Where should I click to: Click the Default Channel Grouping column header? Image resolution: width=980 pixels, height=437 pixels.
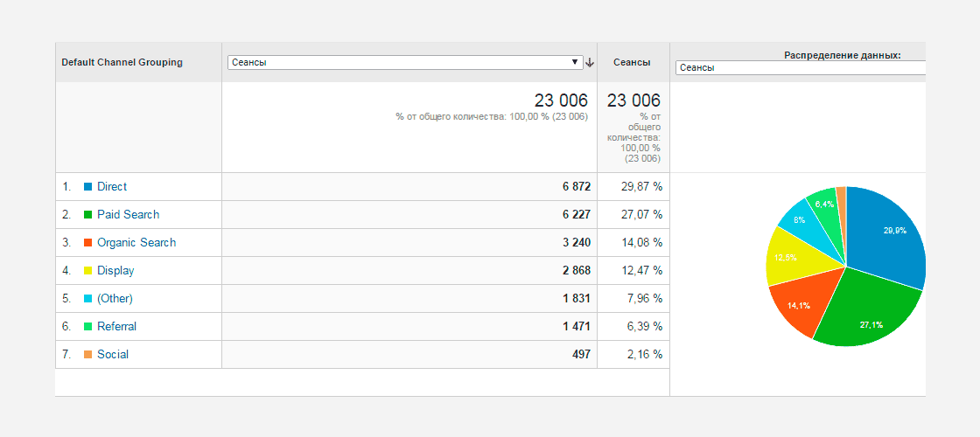(122, 62)
